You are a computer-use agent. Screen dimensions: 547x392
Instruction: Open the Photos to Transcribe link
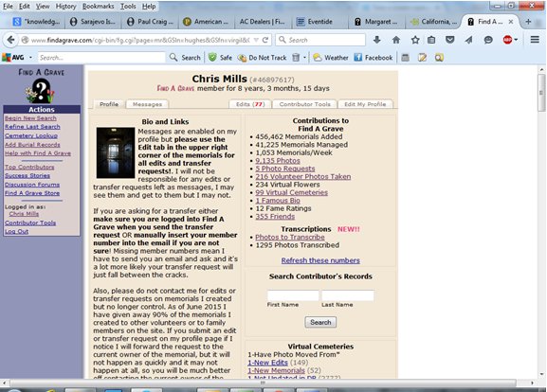click(x=290, y=237)
